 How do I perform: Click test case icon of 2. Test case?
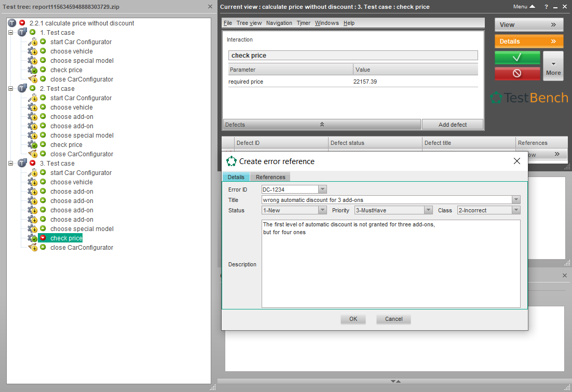[22, 88]
